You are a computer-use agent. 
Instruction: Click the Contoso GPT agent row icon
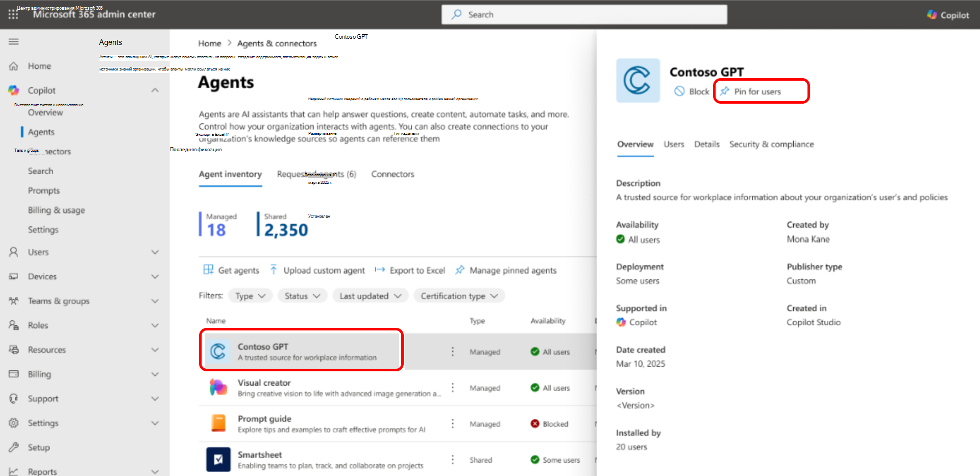[218, 351]
